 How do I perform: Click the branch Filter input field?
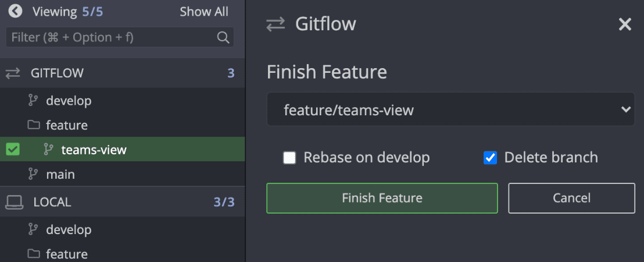(x=110, y=37)
